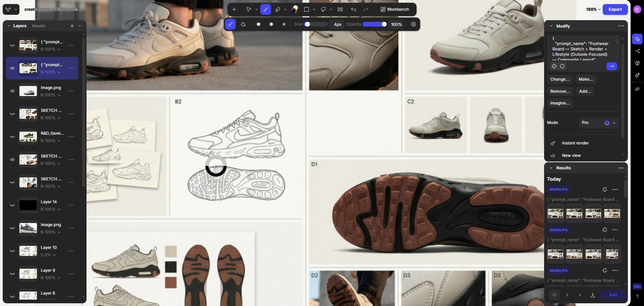Screen dimensions: 644x306
Task: Hide the selected prompt layer
Action: point(12,68)
